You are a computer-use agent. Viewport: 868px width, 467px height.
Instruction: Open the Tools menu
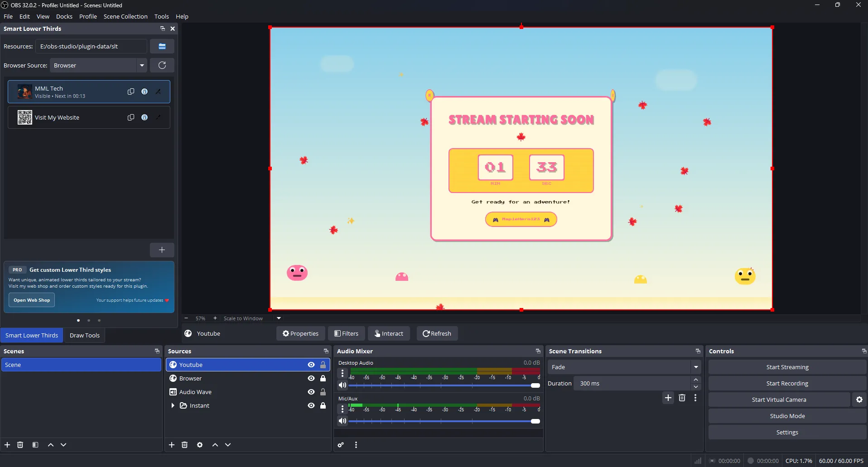pyautogui.click(x=161, y=16)
